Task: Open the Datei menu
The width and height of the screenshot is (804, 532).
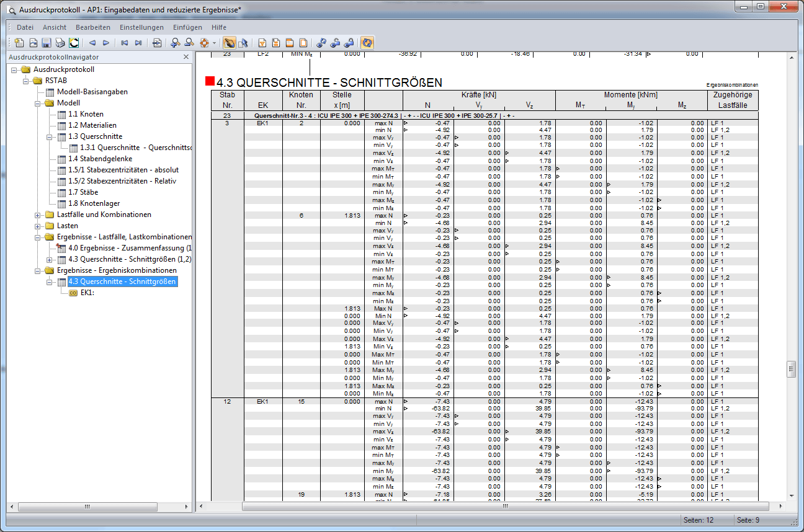Action: tap(25, 27)
